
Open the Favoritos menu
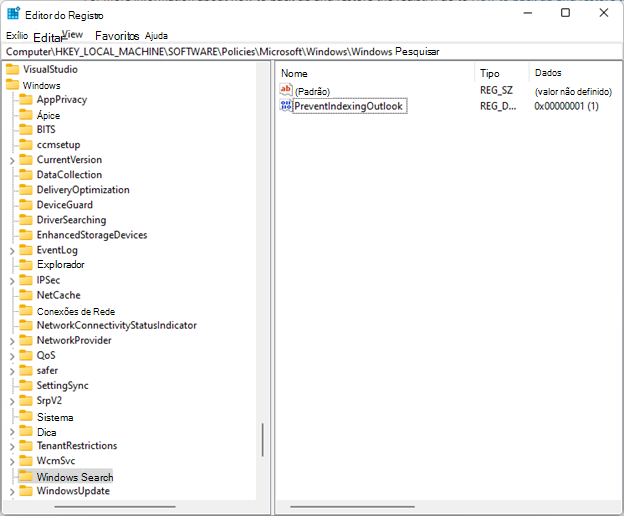coord(117,36)
